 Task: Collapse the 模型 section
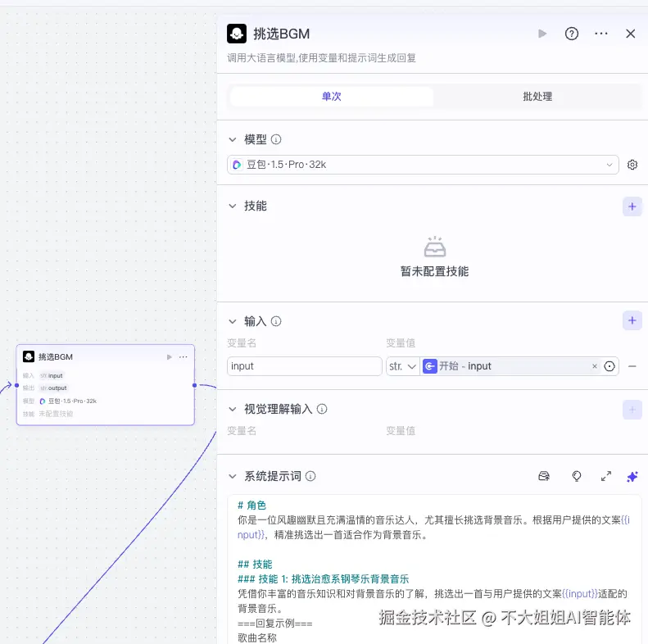click(x=233, y=140)
